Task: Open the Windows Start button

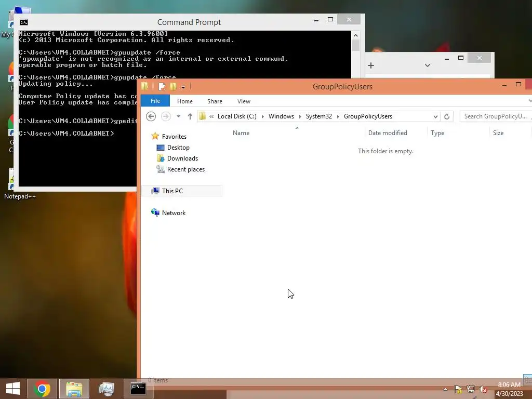Action: pyautogui.click(x=13, y=389)
